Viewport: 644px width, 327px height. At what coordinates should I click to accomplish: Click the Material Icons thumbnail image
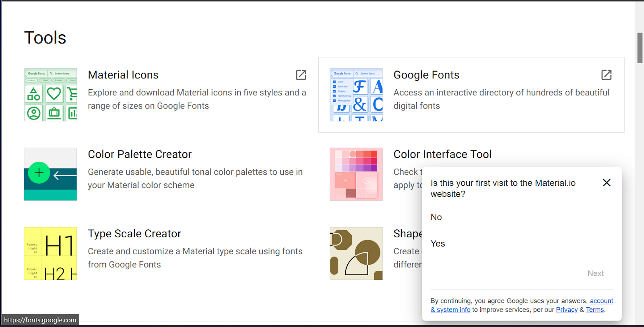tap(50, 95)
